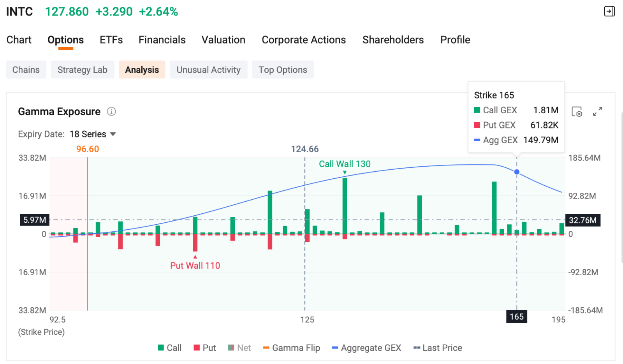View the Profile tab
623x364 pixels.
(455, 40)
